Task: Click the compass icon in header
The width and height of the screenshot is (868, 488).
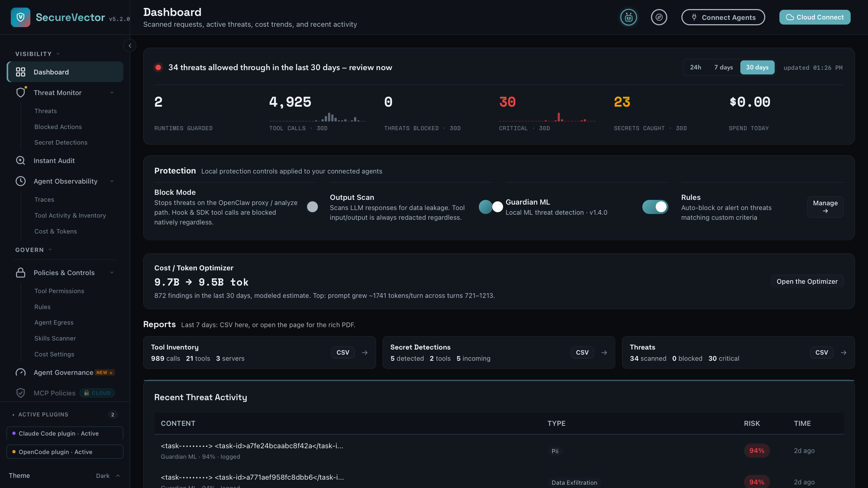Action: click(x=659, y=17)
